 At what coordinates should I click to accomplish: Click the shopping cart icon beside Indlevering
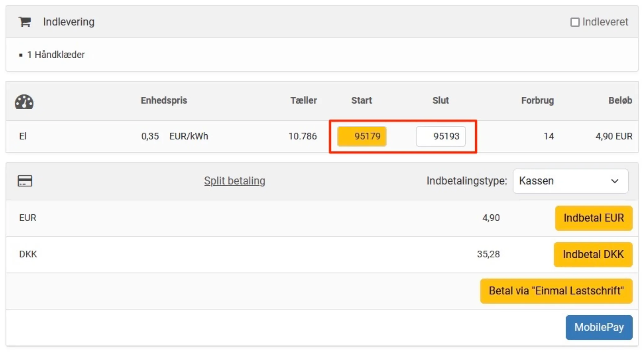coord(24,22)
